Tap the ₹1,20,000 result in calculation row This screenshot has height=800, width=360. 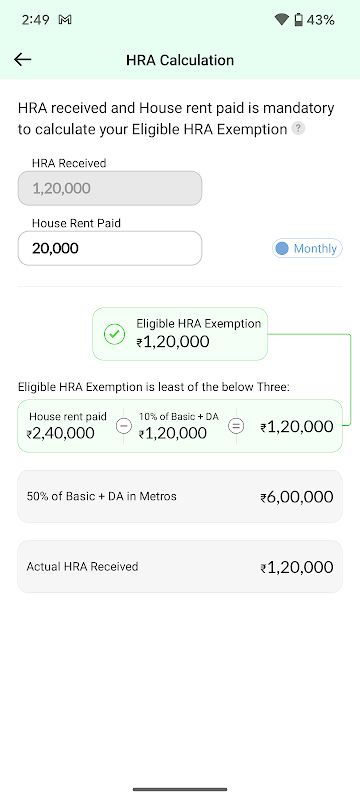297,427
